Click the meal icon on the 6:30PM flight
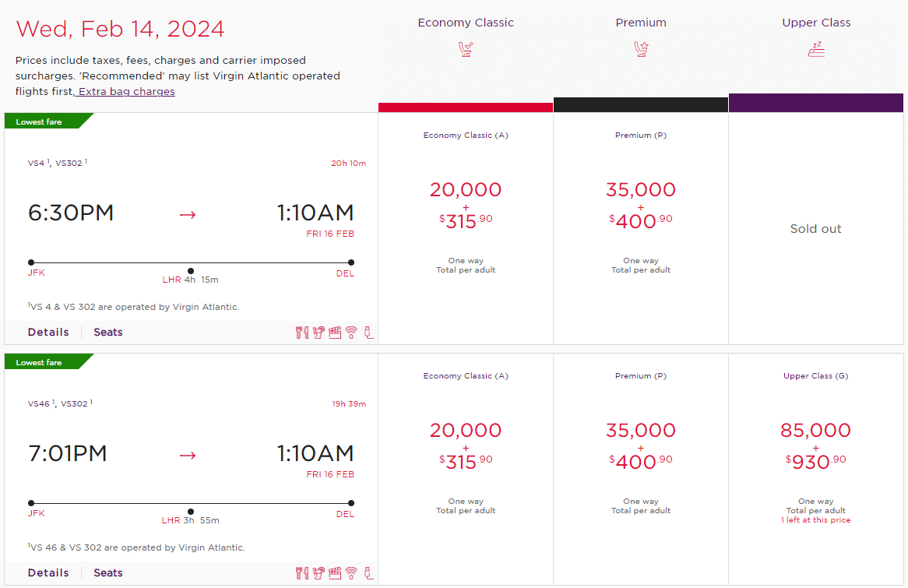Image resolution: width=908 pixels, height=588 pixels. (302, 333)
